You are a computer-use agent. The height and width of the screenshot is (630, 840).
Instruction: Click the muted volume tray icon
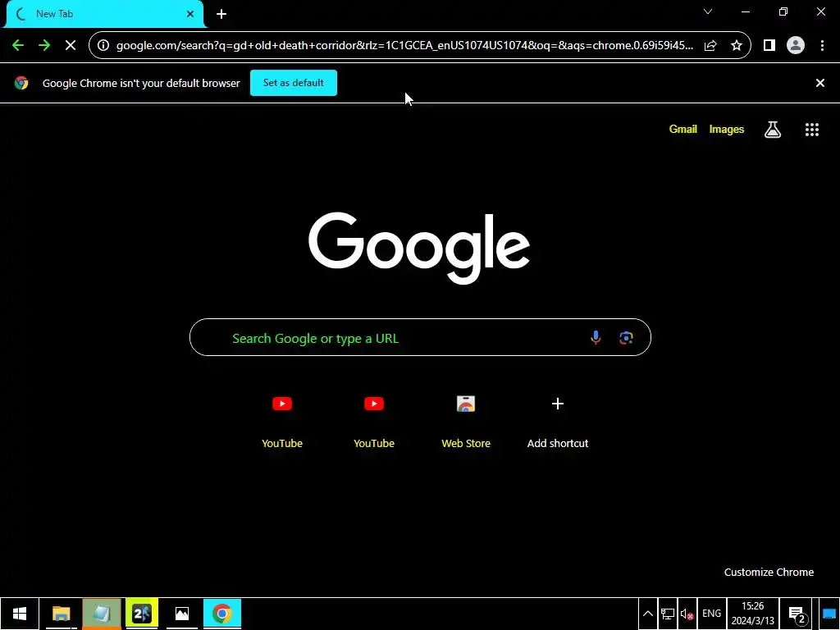pyautogui.click(x=687, y=614)
